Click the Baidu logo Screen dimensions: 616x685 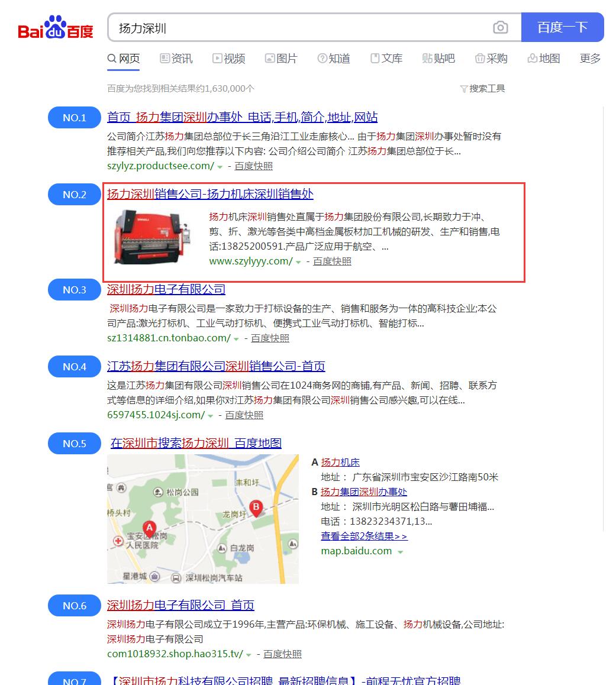click(x=56, y=27)
